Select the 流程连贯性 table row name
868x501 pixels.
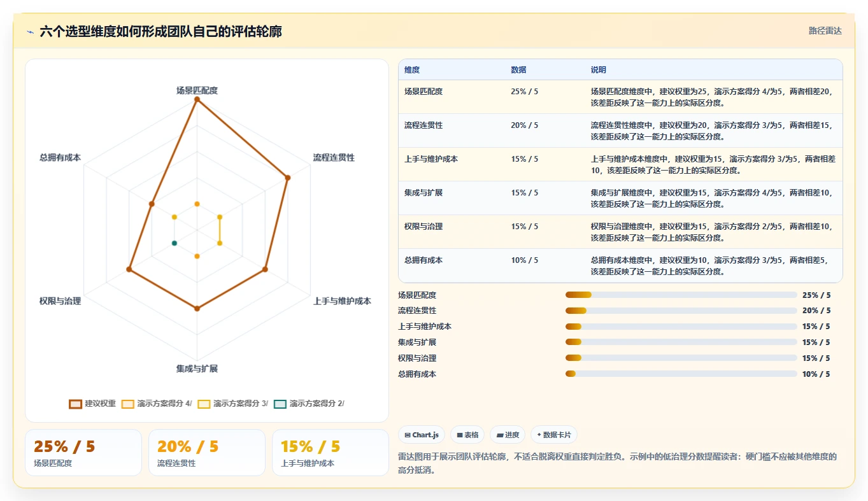pyautogui.click(x=423, y=125)
